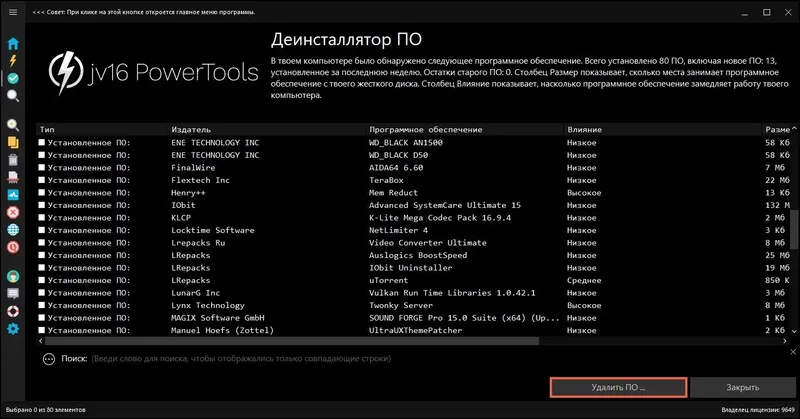Open the yellow magnifier-plus sidebar icon
Viewport: 800px width, 419px height.
(13, 125)
